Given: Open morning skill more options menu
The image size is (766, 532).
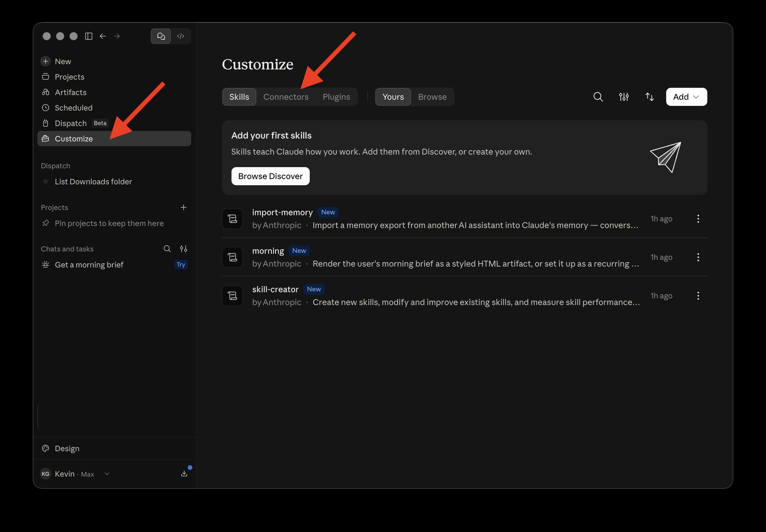Looking at the screenshot, I should point(698,257).
